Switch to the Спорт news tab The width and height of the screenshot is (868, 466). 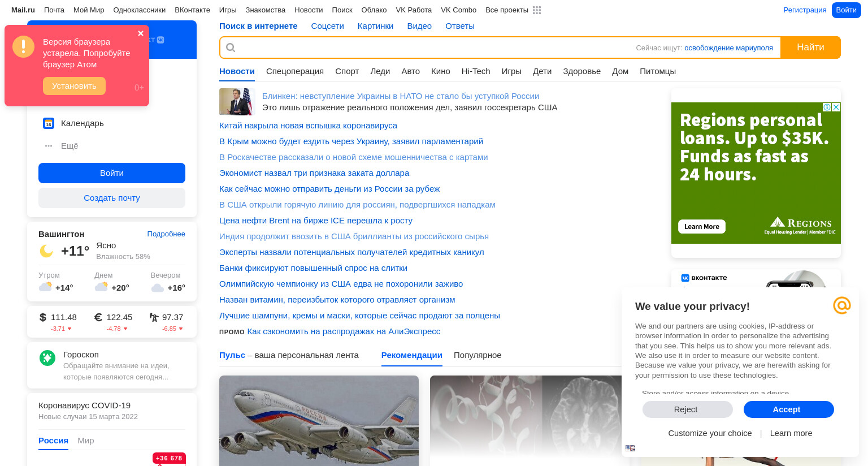(347, 71)
